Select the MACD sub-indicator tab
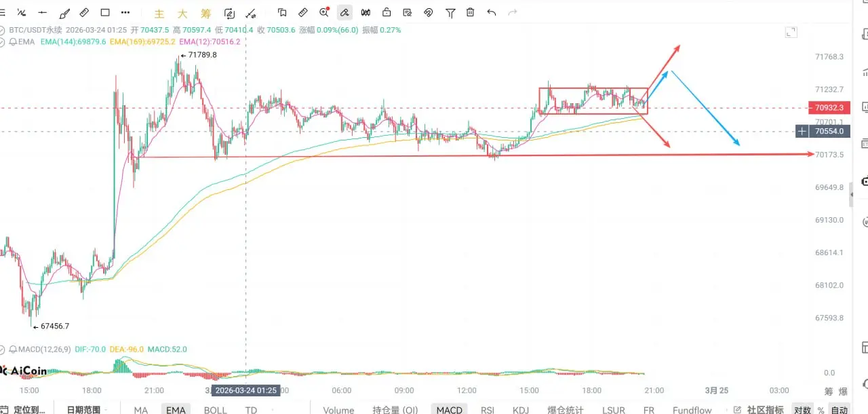868x414 pixels. point(449,410)
